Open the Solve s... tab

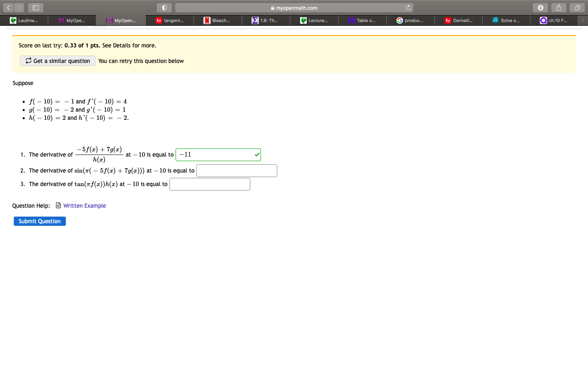[506, 20]
